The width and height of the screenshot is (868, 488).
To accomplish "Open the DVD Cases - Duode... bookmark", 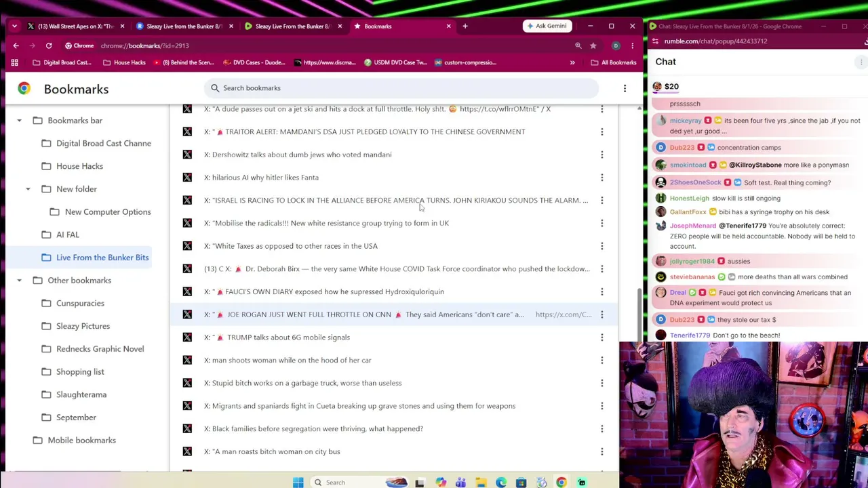I will [x=254, y=62].
